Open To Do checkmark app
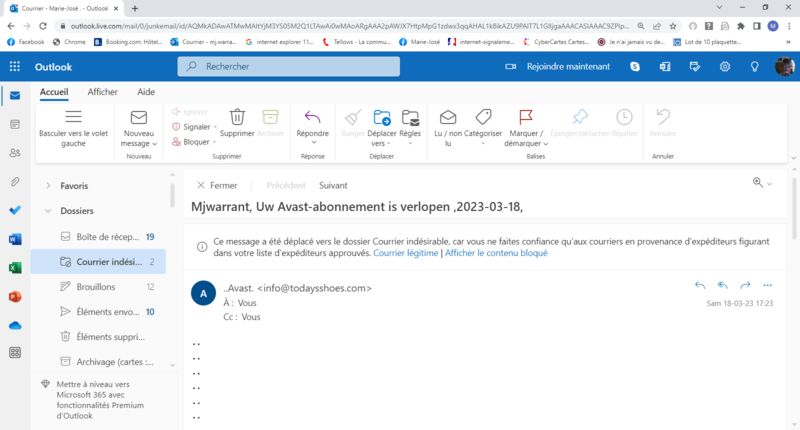800x430 pixels. [15, 210]
